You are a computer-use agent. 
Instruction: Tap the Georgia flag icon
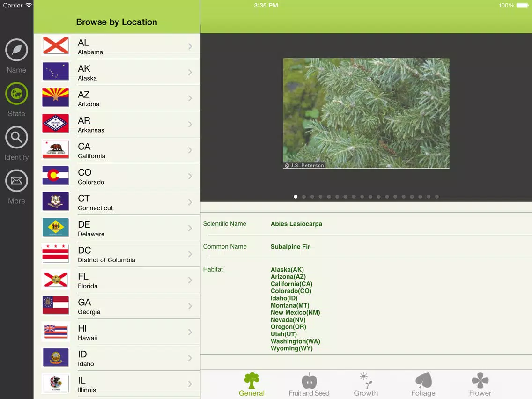pos(56,305)
